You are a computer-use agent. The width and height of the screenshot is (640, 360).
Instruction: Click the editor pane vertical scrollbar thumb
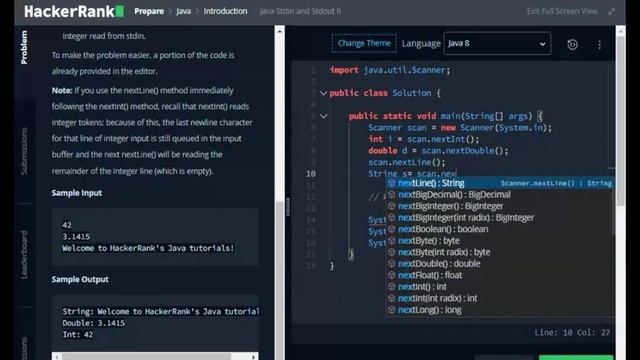620,120
